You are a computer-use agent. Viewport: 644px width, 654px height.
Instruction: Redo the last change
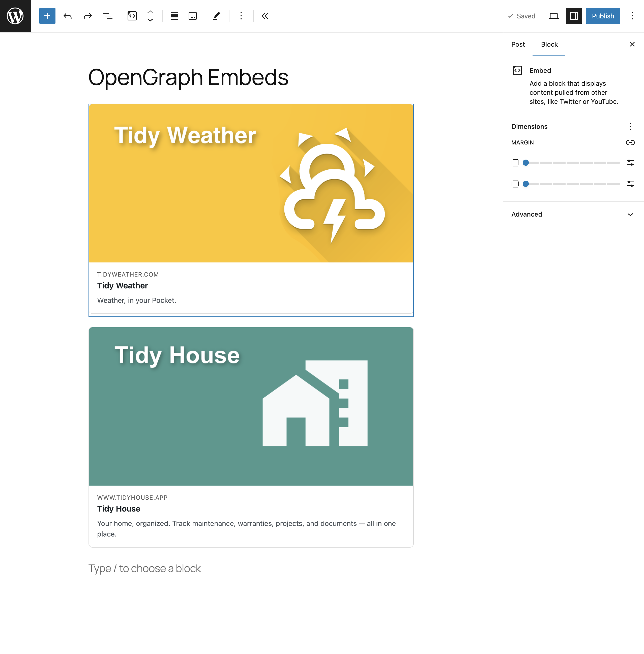coord(87,16)
